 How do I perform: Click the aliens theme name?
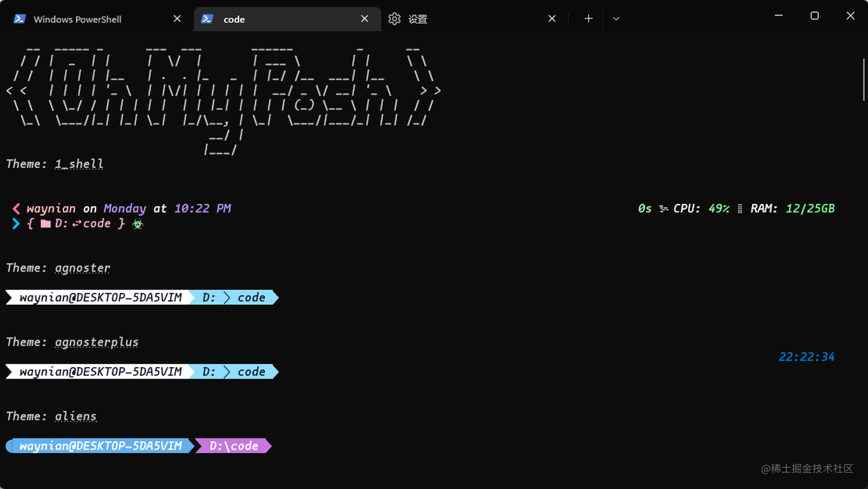pyautogui.click(x=76, y=417)
